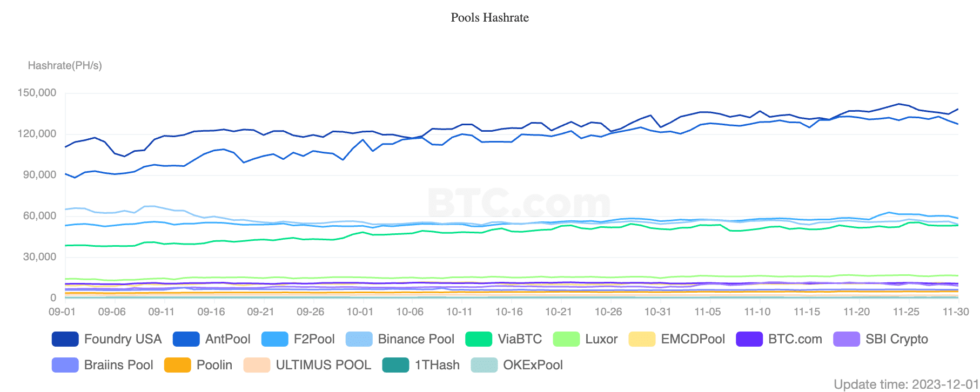Screen dimensions: 980x392
Task: Click the 11-30 date axis label
Action: click(x=956, y=312)
